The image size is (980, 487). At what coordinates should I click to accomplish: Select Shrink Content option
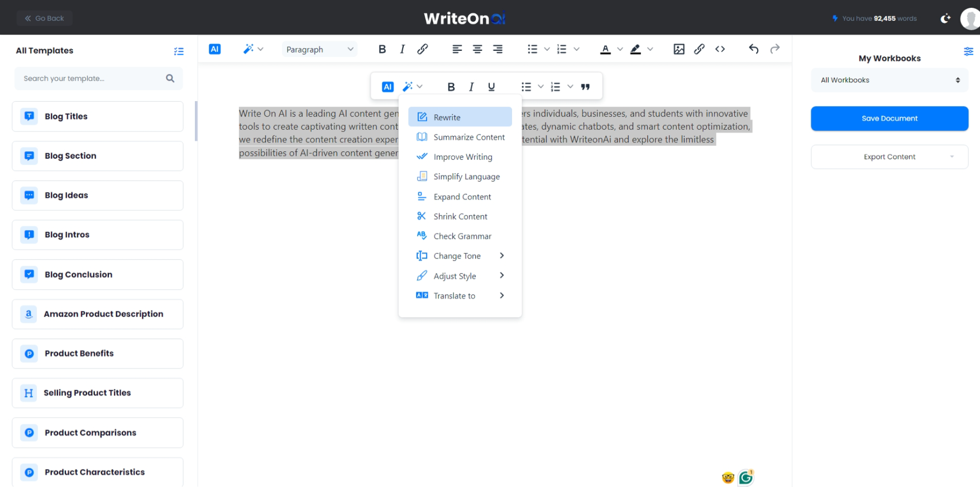point(460,216)
